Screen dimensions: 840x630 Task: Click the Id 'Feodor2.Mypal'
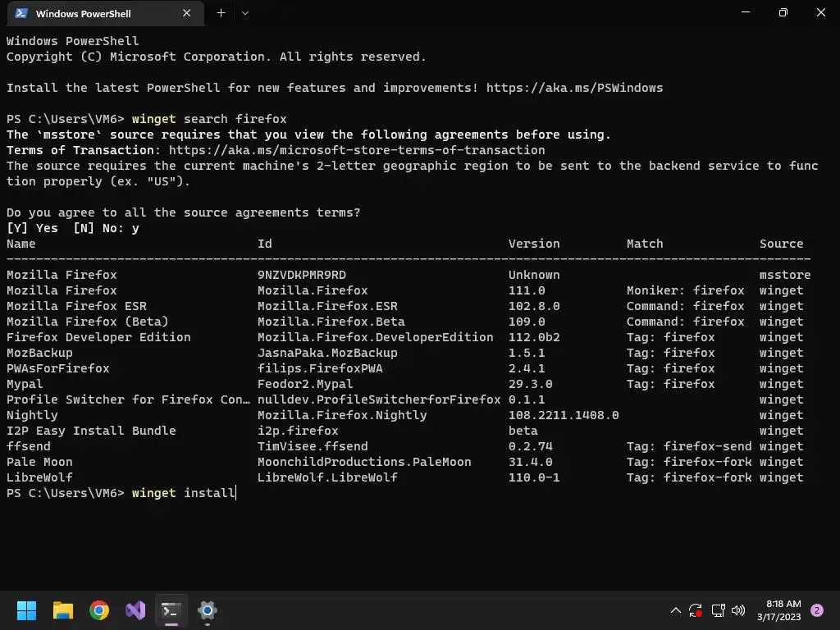[305, 384]
